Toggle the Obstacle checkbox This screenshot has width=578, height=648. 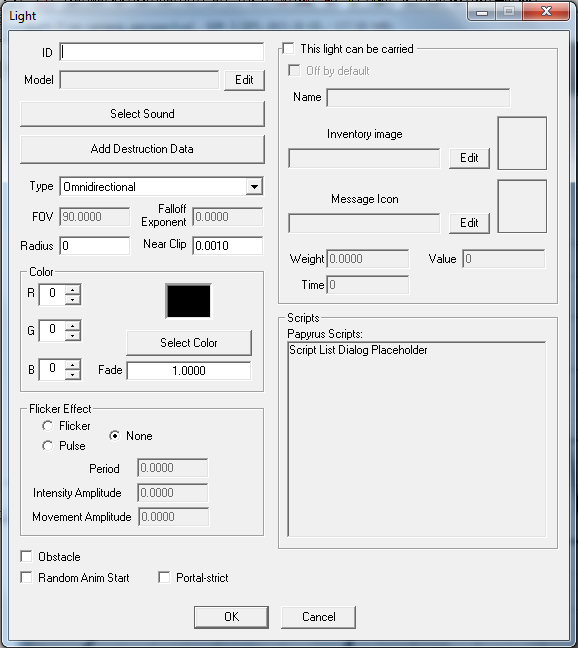26,556
